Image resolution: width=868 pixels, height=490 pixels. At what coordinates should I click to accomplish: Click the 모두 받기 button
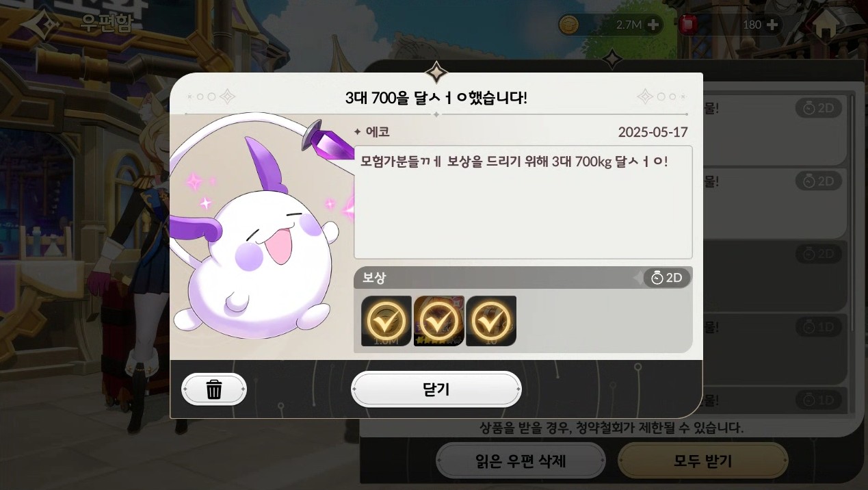(x=703, y=461)
